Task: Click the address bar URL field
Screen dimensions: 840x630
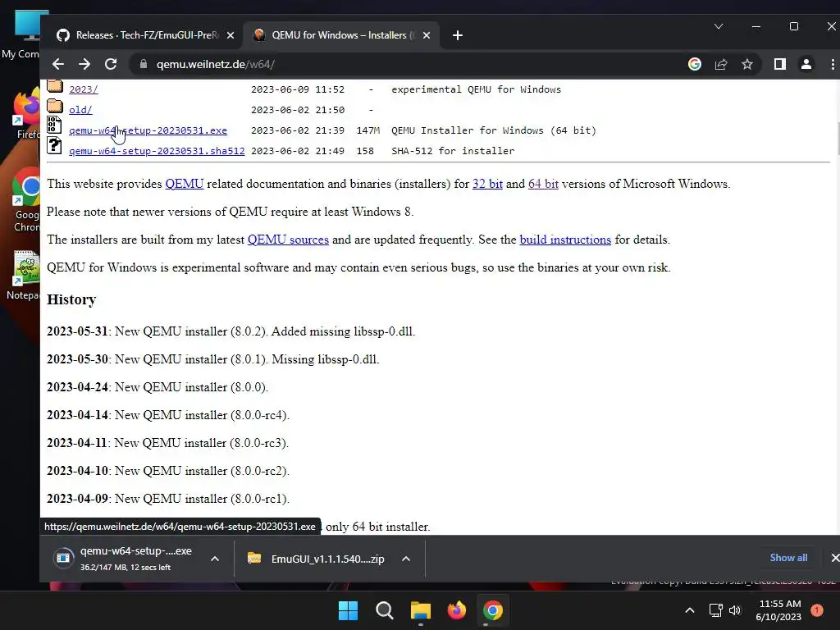Action: coord(407,64)
